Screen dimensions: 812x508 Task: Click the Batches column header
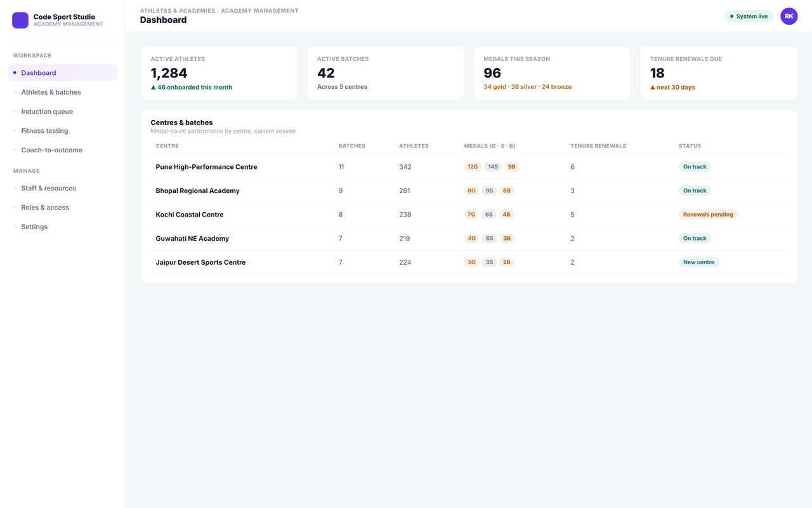click(352, 146)
